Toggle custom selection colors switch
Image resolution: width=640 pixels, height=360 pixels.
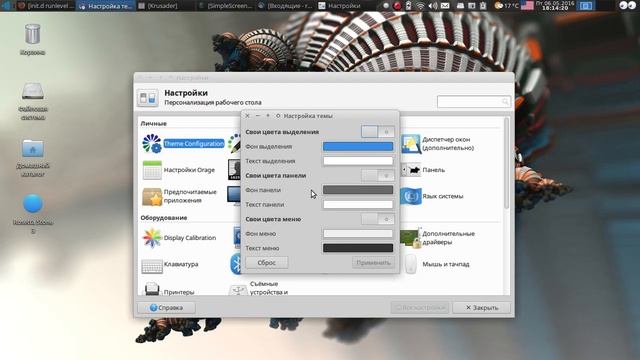pos(378,131)
